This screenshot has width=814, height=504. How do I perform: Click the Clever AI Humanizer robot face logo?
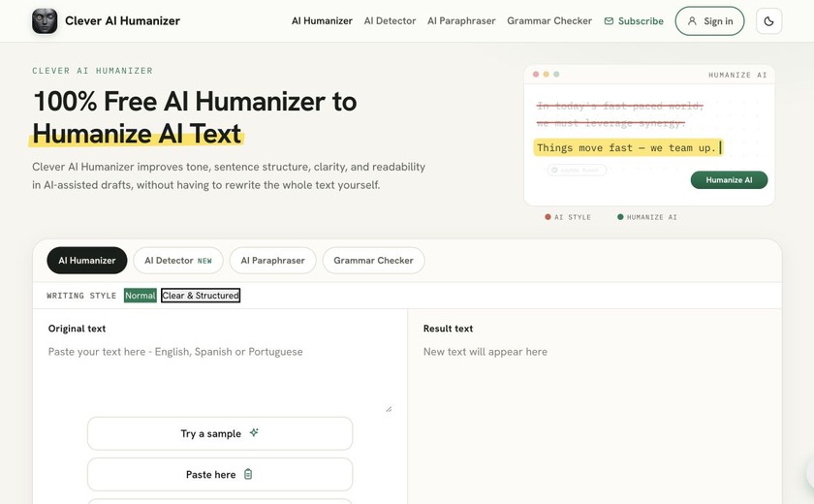(x=45, y=21)
